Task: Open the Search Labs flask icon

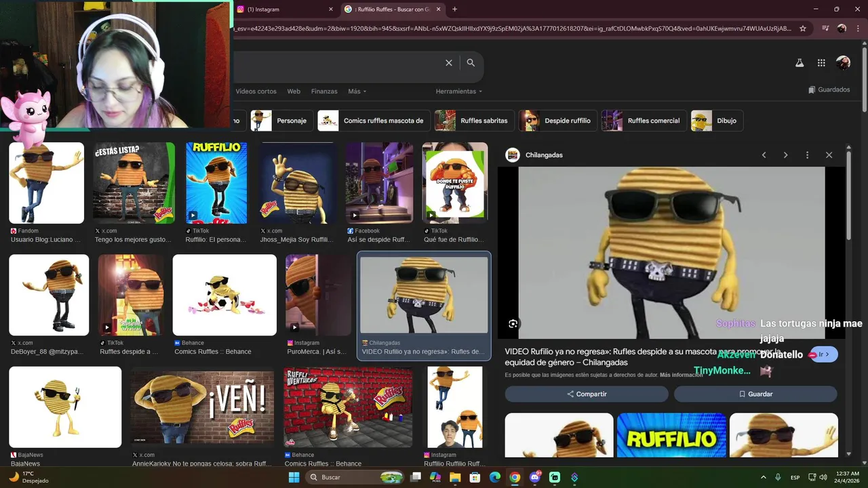Action: pos(800,62)
